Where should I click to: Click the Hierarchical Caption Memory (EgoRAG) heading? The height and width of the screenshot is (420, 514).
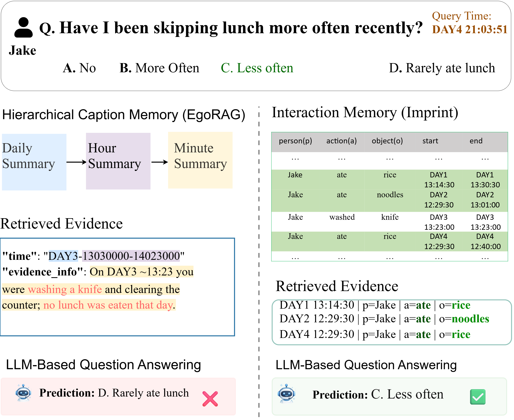click(124, 115)
